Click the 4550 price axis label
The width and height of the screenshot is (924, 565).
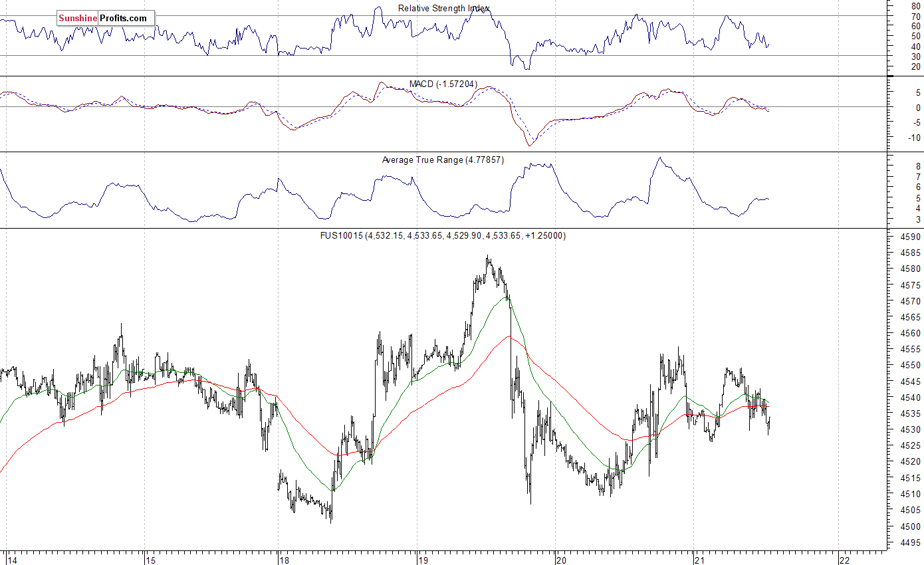coord(911,366)
